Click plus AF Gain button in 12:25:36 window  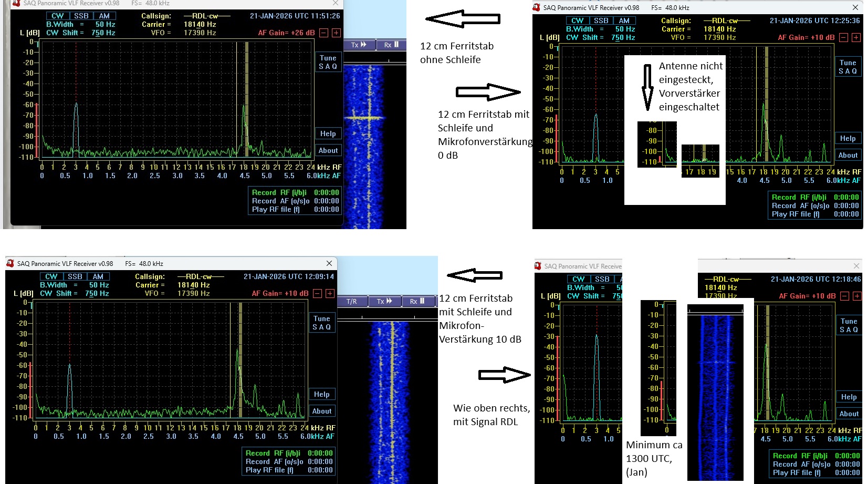coord(856,37)
